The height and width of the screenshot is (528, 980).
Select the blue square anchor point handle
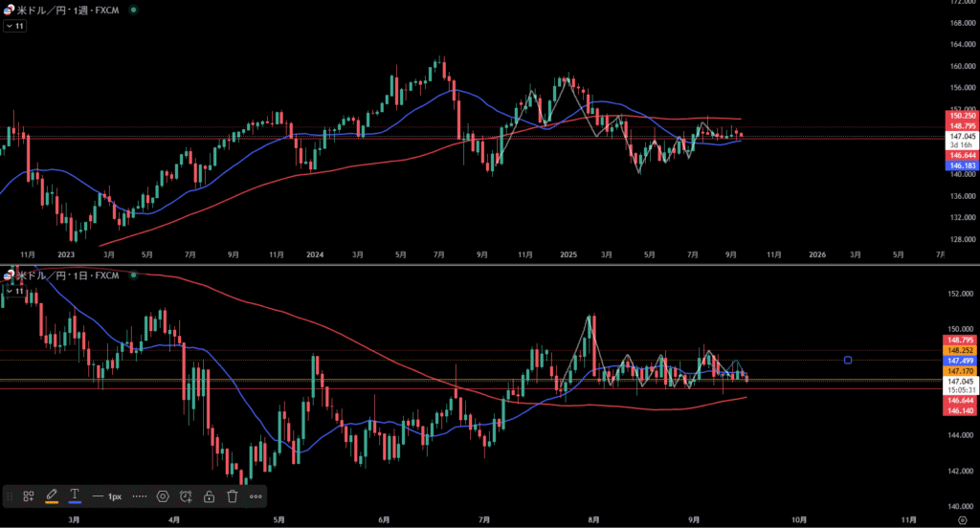(848, 360)
